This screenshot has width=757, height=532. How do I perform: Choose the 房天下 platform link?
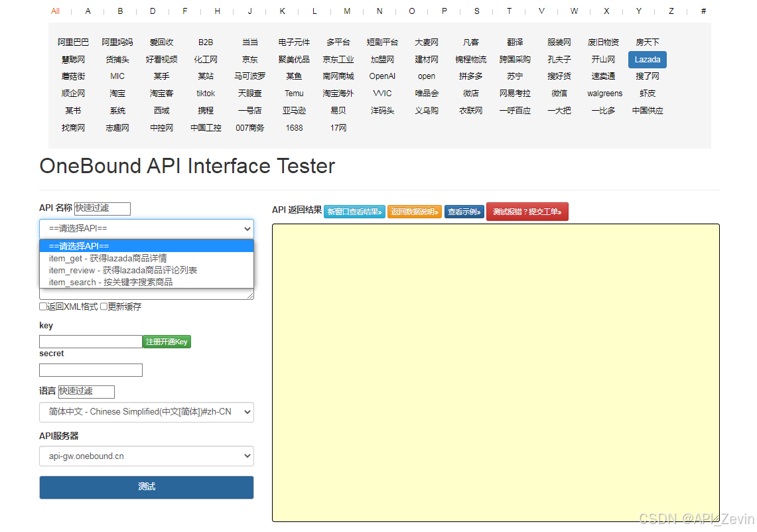648,42
